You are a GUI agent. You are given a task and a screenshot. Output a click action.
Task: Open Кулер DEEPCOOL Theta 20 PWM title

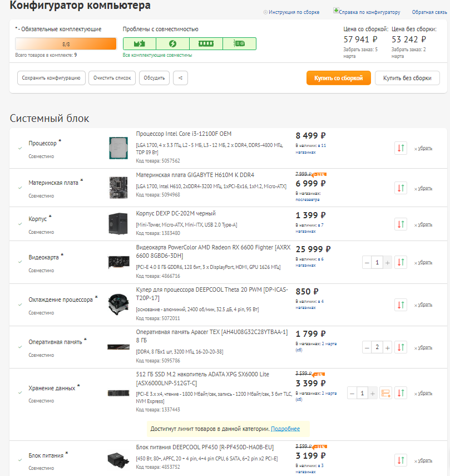(x=212, y=293)
